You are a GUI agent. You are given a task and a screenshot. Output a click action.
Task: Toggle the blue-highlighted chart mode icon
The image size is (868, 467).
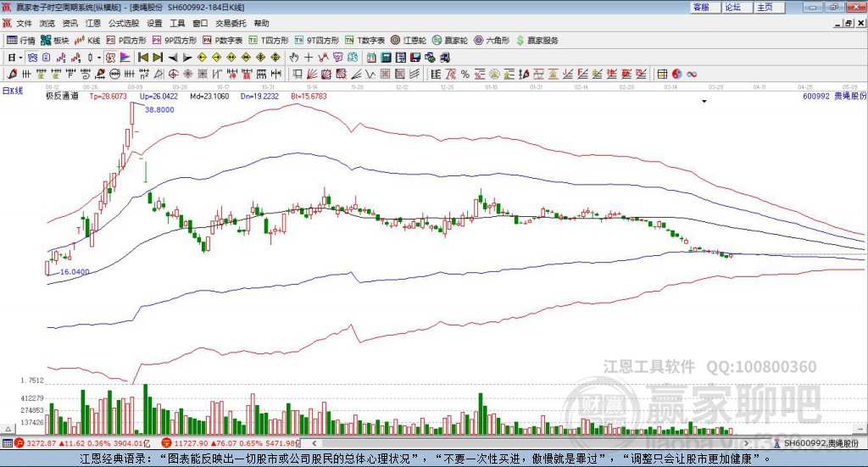coord(32,58)
